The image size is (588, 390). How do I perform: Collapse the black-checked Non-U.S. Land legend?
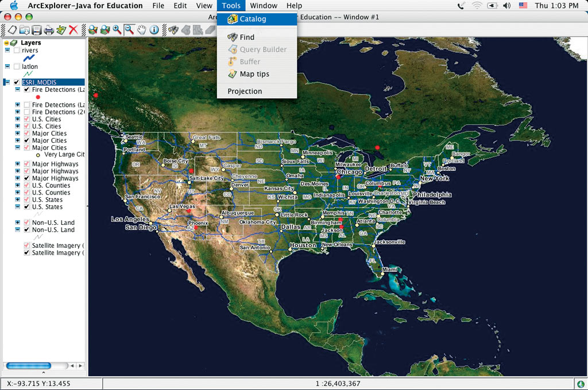(x=18, y=229)
